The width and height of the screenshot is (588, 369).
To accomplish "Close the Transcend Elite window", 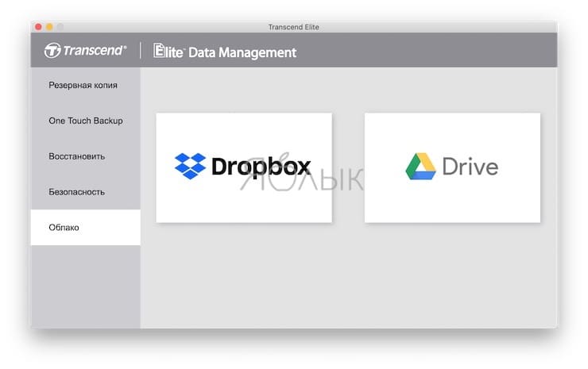I will [39, 27].
